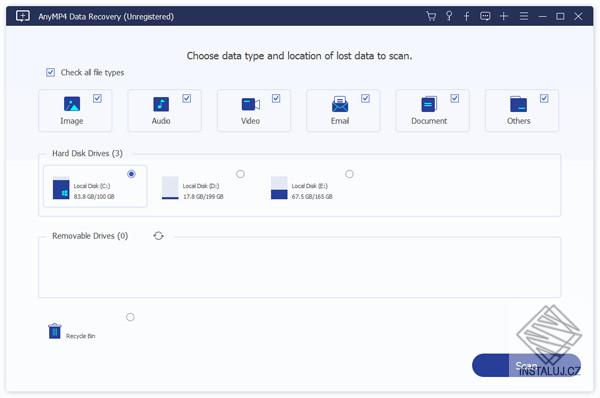This screenshot has width=600, height=398.
Task: Uncheck the Document file type checkbox
Action: point(455,98)
